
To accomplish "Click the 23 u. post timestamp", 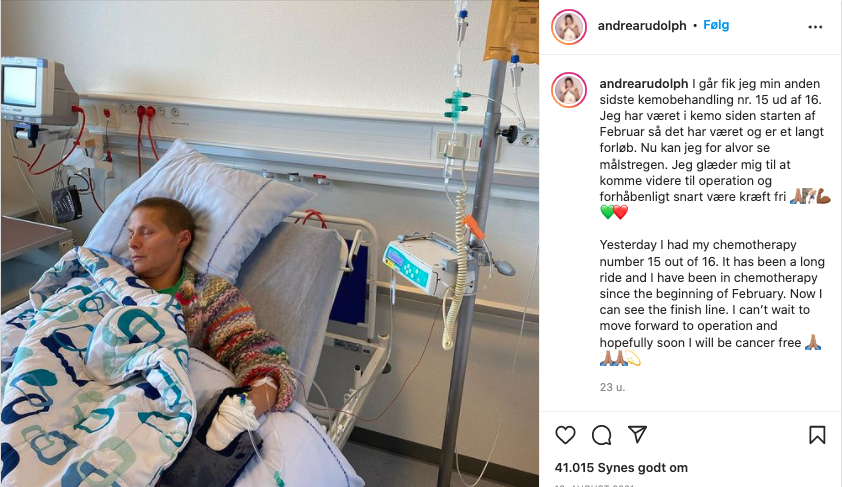I will click(612, 387).
